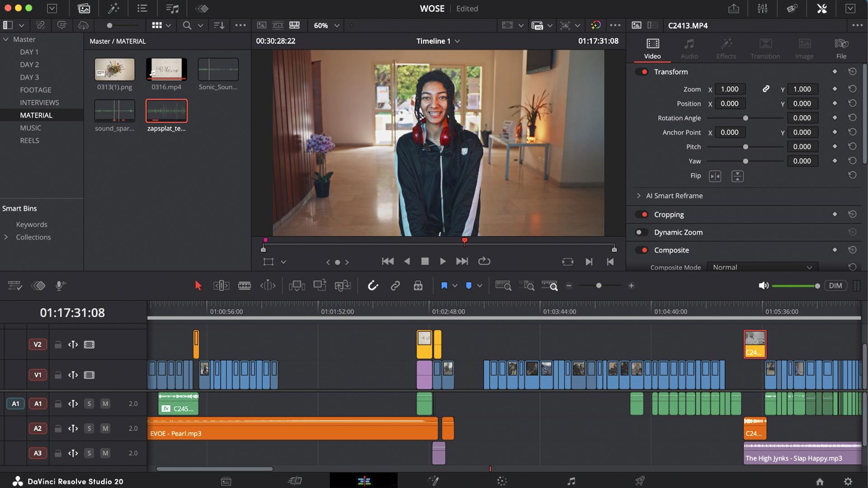Click the Custom Zoom icon
This screenshot has height=488, width=868.
[x=550, y=286]
